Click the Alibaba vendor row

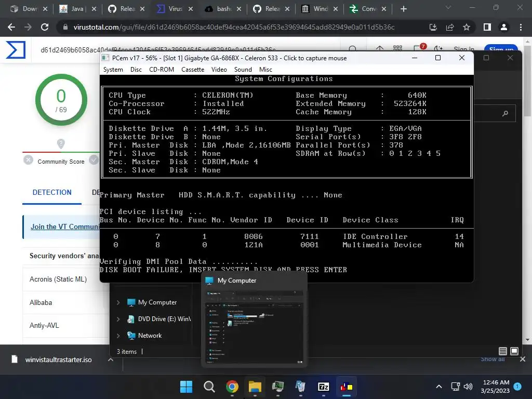click(66, 302)
